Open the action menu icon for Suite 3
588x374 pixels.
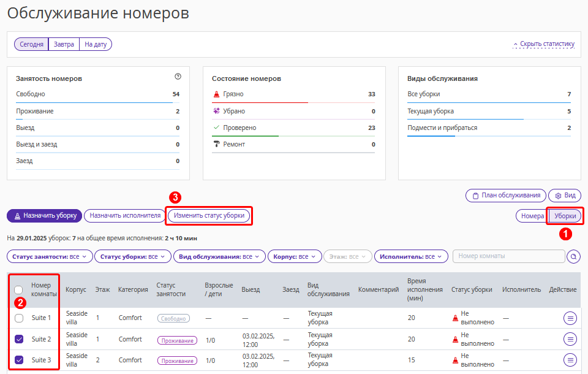570,360
